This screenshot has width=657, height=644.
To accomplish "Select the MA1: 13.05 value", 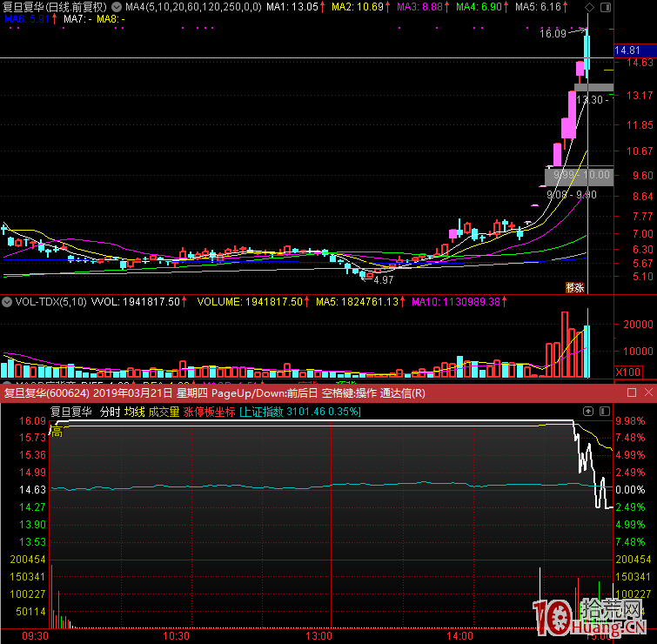I will click(x=292, y=7).
